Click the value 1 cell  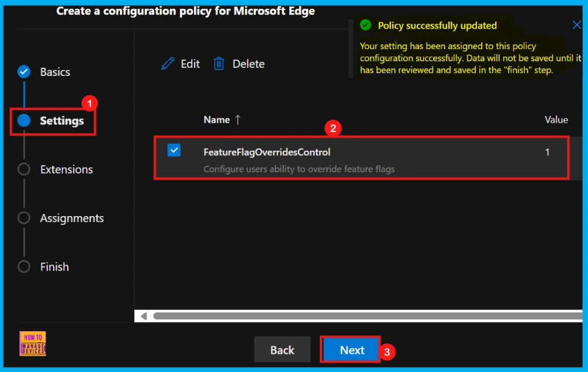[x=547, y=152]
